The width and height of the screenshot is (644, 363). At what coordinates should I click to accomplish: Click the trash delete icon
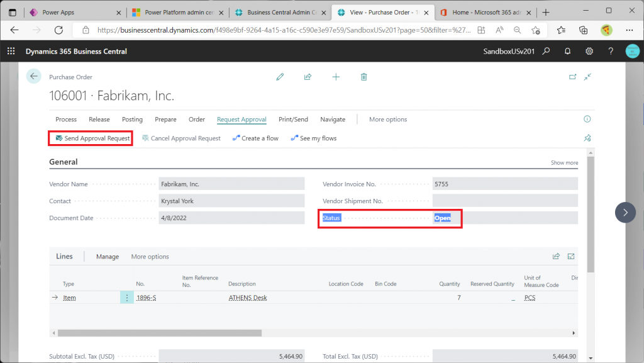pos(364,77)
